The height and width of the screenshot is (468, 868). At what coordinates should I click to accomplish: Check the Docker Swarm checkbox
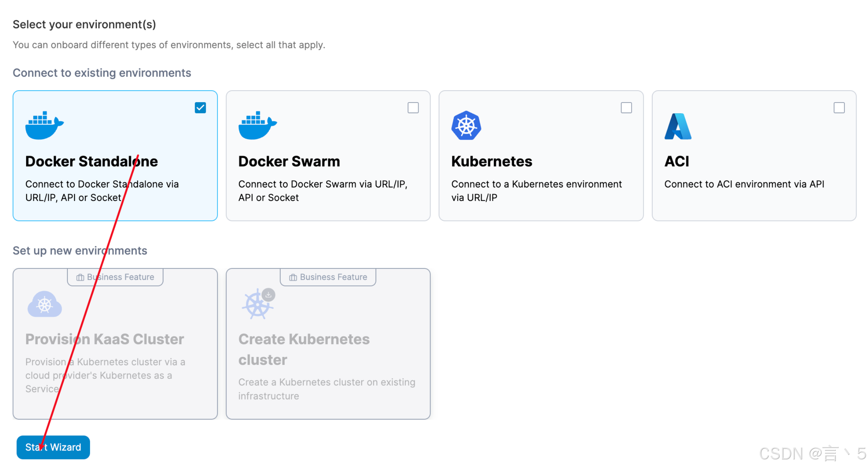413,108
